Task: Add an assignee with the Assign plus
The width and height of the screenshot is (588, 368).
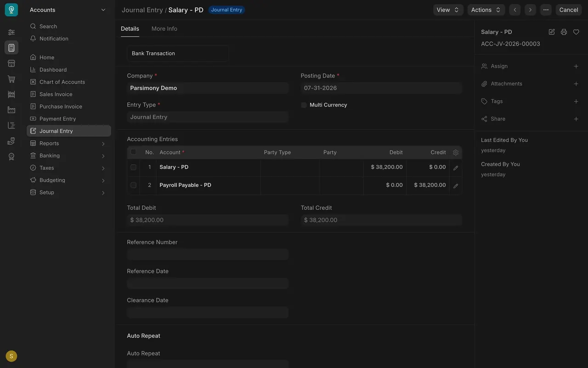Action: coord(576,66)
